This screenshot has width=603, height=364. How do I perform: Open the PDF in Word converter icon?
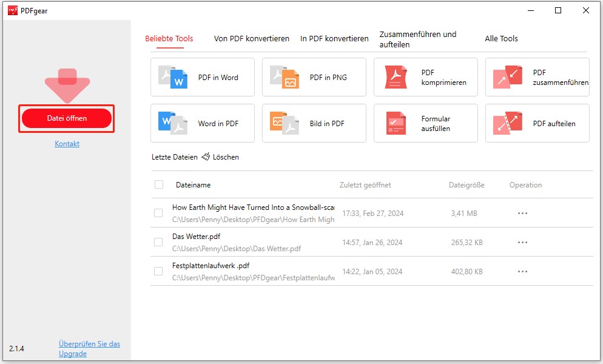[x=172, y=77]
